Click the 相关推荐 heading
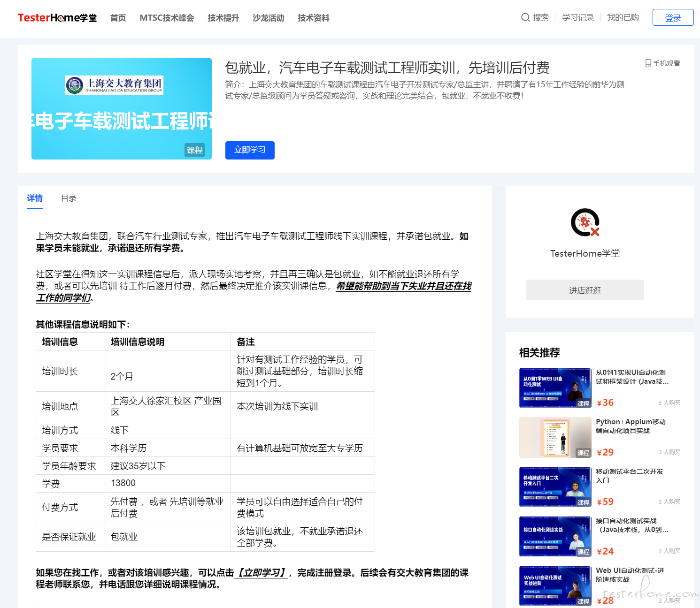The height and width of the screenshot is (608, 700). click(539, 352)
